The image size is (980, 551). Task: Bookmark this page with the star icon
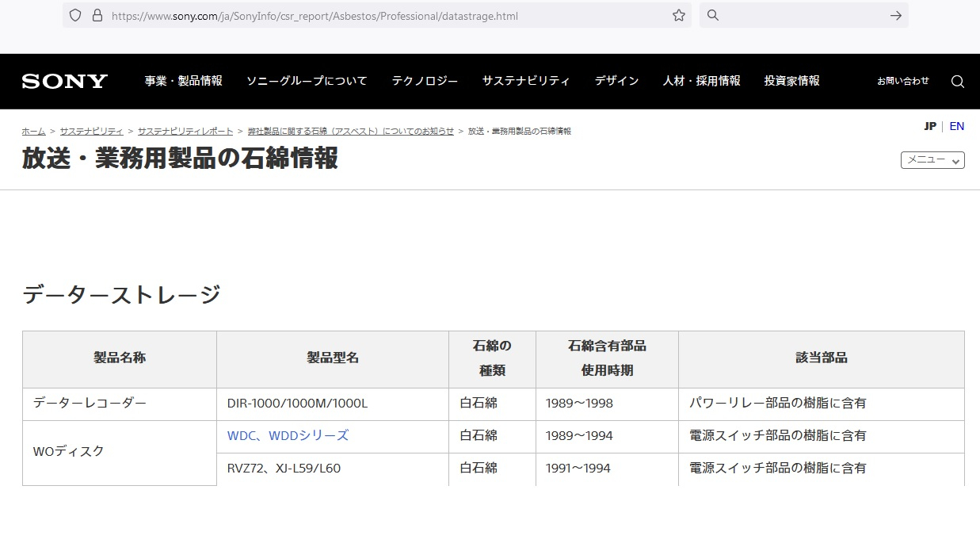[678, 15]
